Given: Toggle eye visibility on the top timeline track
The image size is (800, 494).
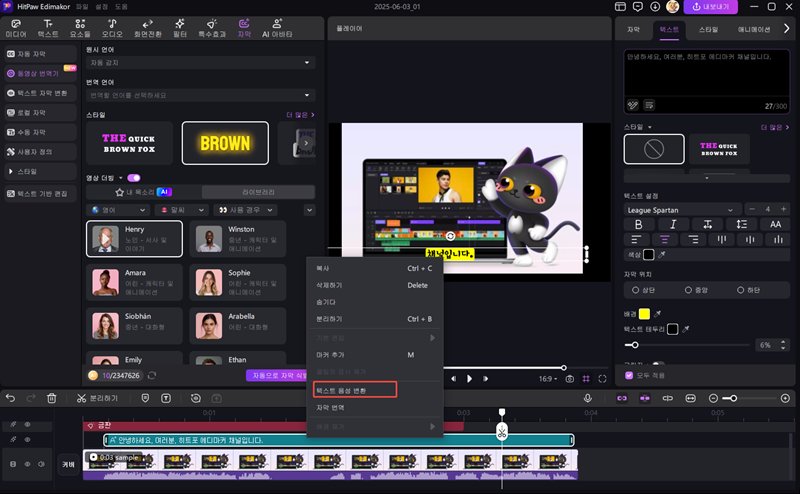Looking at the screenshot, I should [x=28, y=424].
